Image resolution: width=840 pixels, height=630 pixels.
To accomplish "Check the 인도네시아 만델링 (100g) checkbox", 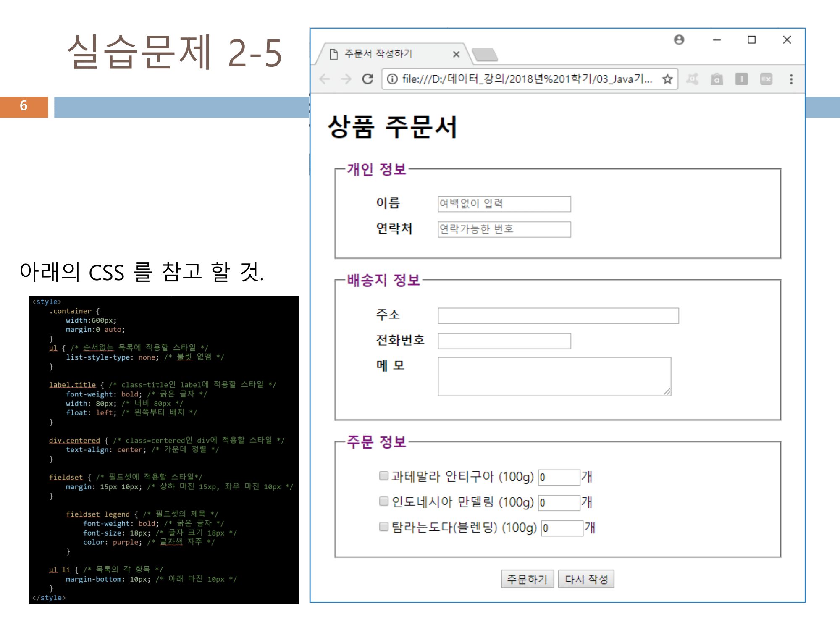I will (x=383, y=501).
